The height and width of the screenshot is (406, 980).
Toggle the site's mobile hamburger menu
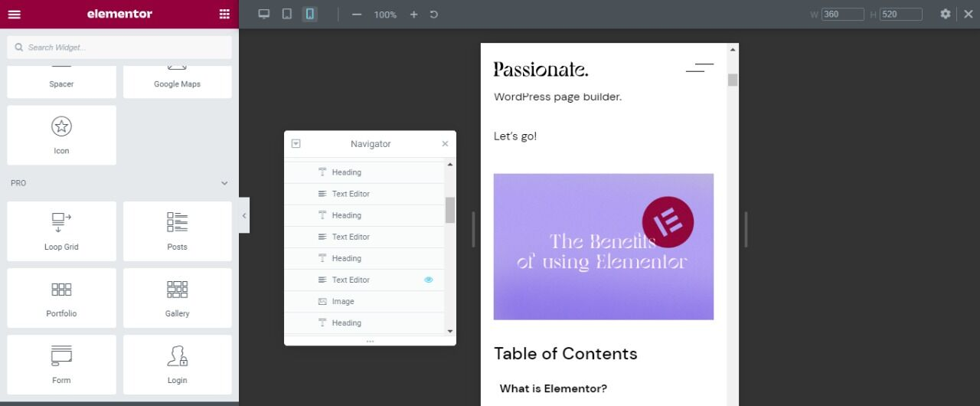[x=700, y=68]
